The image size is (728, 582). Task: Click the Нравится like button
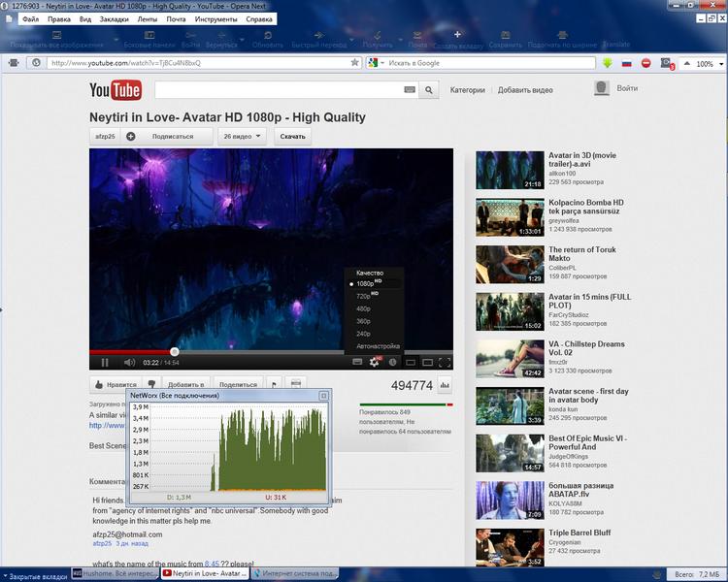click(x=116, y=384)
